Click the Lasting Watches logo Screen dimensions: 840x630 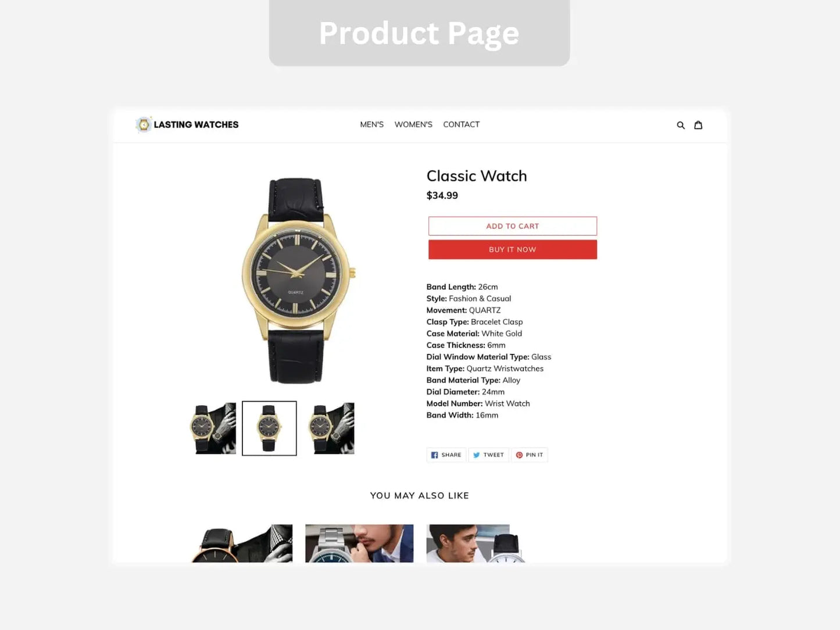[x=187, y=124]
